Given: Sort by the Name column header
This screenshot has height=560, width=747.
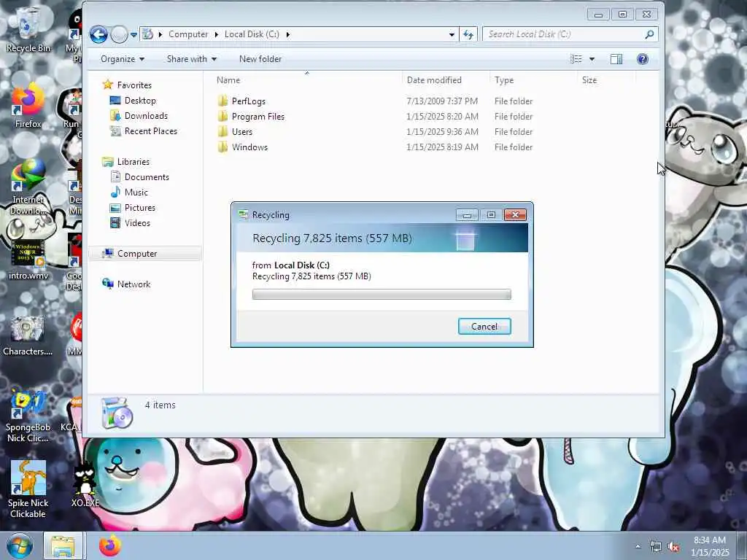Looking at the screenshot, I should (x=228, y=80).
